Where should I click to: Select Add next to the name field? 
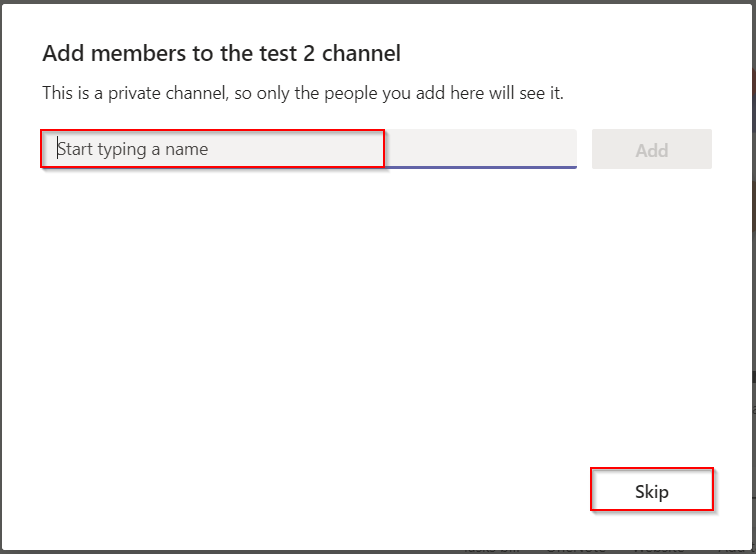coord(651,150)
